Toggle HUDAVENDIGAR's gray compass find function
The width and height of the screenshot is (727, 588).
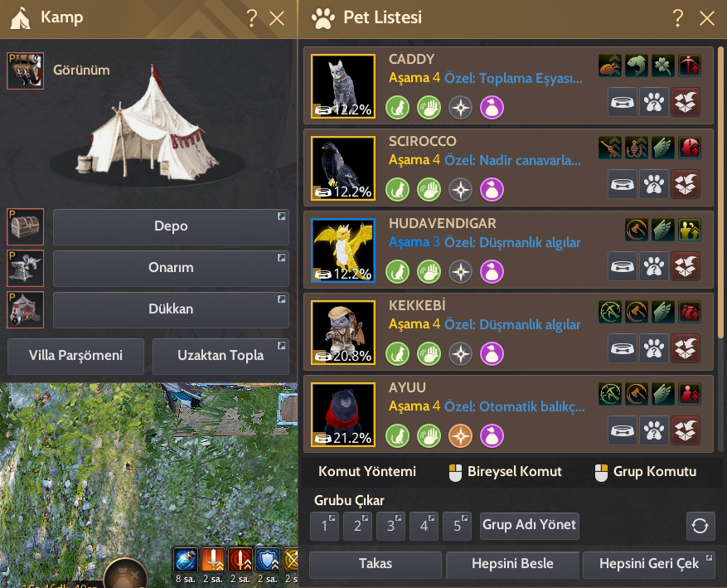pyautogui.click(x=460, y=272)
